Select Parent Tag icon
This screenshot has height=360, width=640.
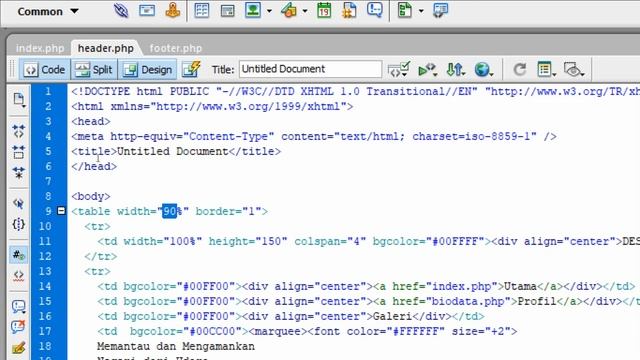18,203
